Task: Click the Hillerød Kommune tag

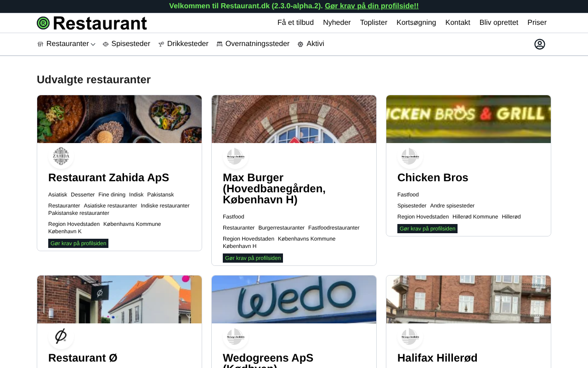Action: (475, 217)
